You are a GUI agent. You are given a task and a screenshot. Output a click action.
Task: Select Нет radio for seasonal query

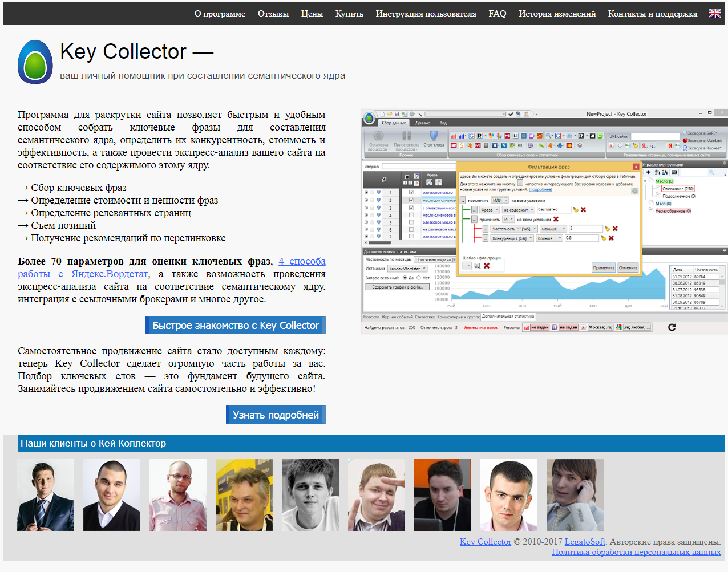pos(419,278)
